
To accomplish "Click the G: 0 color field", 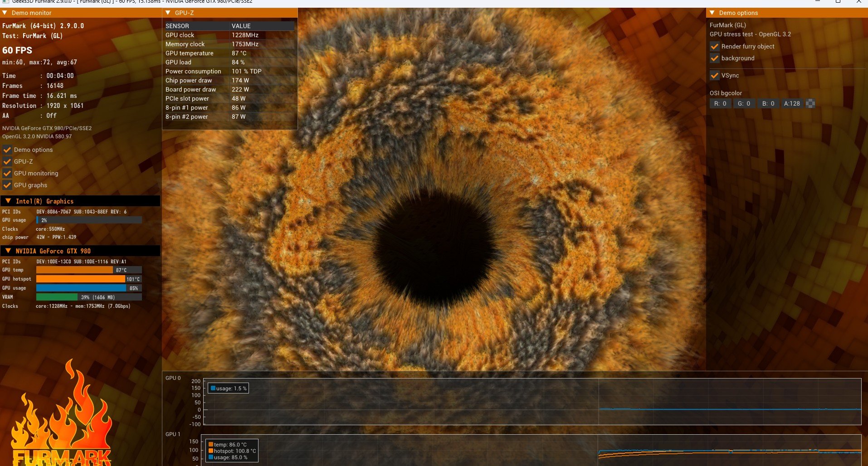I will [744, 103].
